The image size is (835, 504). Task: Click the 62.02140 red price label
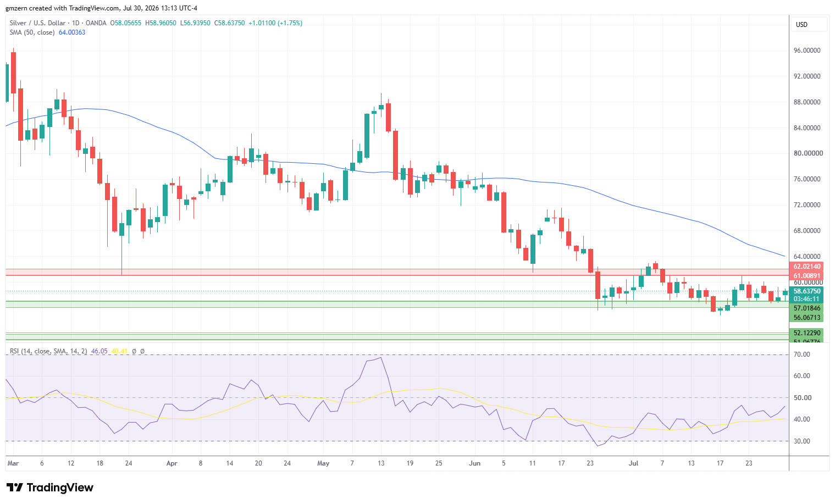(x=806, y=267)
